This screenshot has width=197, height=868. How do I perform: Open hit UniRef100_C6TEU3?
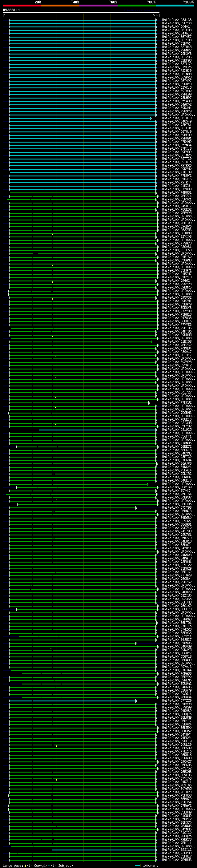(176, 30)
